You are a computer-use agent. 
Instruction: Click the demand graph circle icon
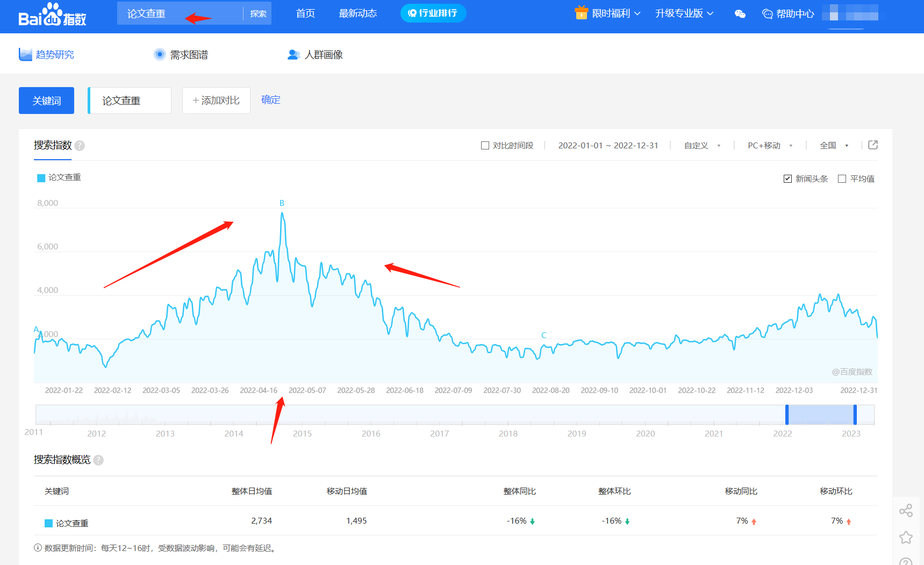160,54
